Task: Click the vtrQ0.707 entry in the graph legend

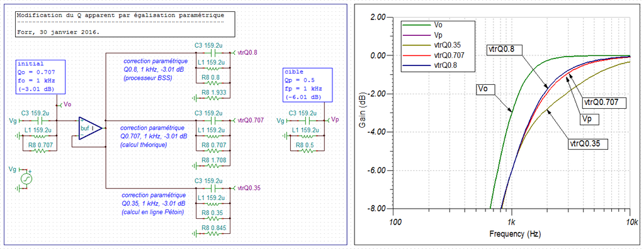Action: click(x=449, y=55)
